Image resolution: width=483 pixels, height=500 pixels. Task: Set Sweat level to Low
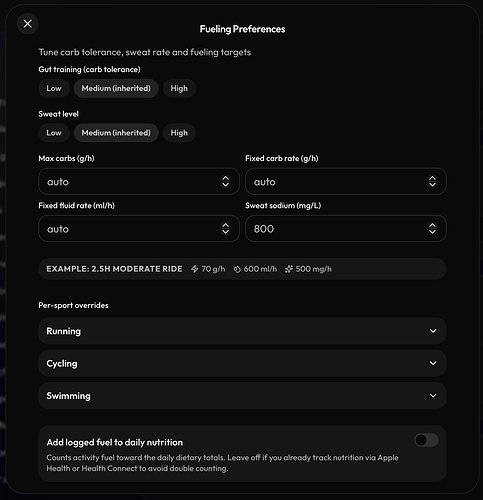click(54, 133)
